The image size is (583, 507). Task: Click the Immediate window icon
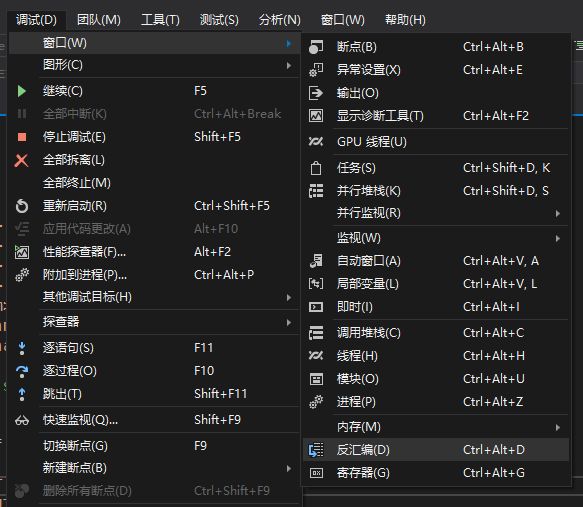(x=316, y=307)
